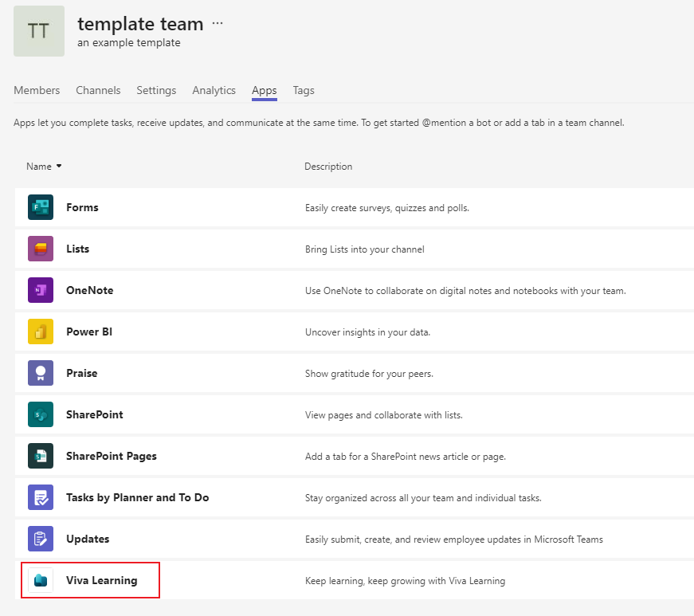This screenshot has height=616, width=694.
Task: Open the Forms app name
Action: tap(82, 207)
